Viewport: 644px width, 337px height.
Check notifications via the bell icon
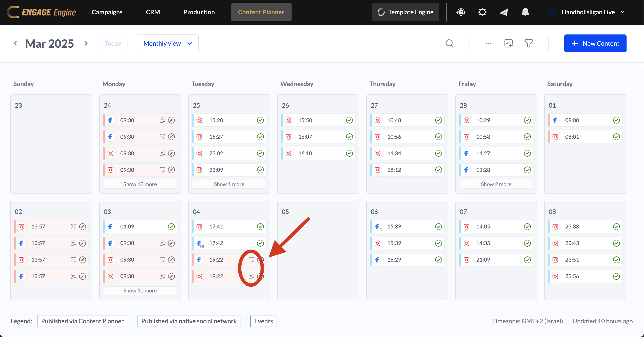pos(525,12)
